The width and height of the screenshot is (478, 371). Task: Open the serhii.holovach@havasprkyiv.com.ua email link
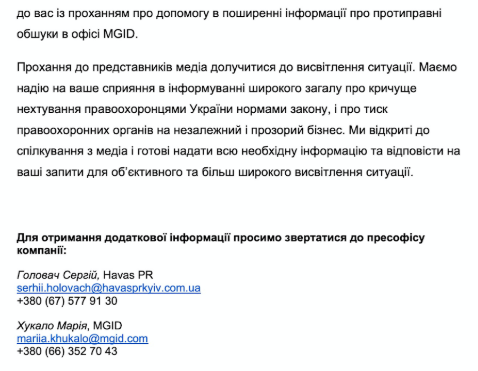tap(109, 288)
